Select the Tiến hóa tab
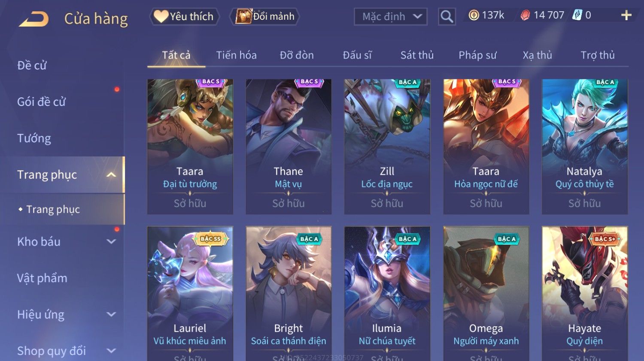This screenshot has width=644, height=361. (236, 55)
